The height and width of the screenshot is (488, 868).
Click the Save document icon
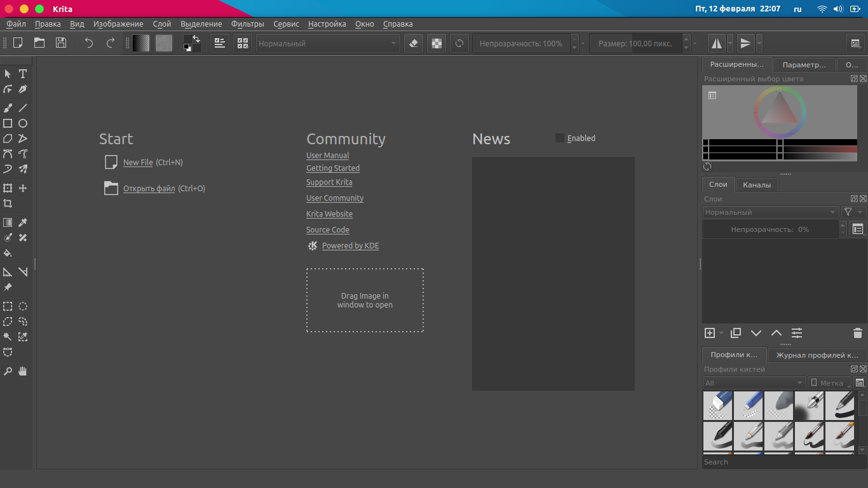(x=61, y=43)
